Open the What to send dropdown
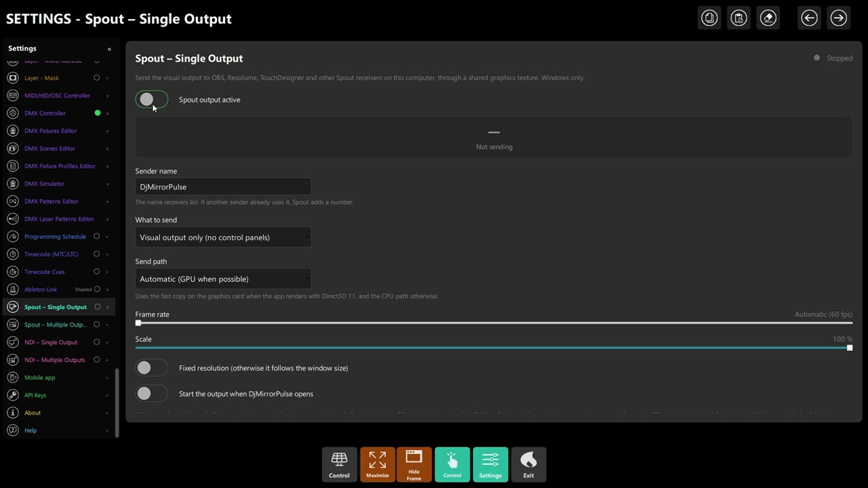Screen dimensions: 868x488 click(223, 237)
